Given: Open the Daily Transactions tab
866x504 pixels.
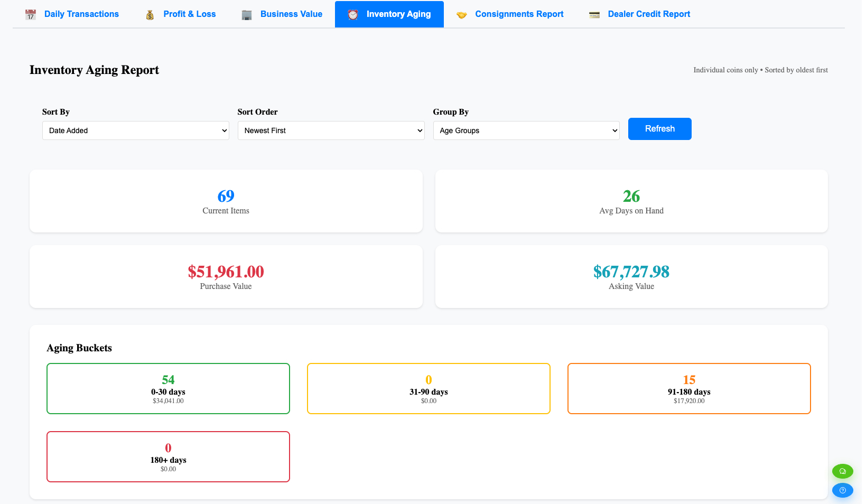Looking at the screenshot, I should (72, 14).
